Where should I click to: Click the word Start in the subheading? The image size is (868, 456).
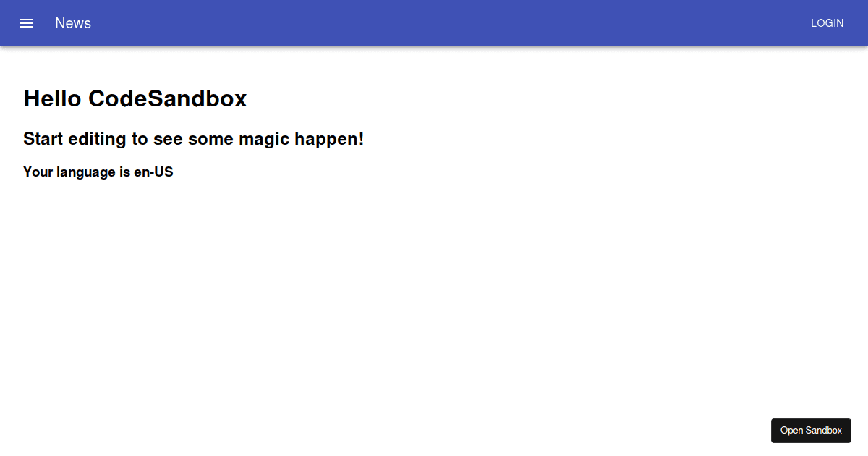point(43,138)
